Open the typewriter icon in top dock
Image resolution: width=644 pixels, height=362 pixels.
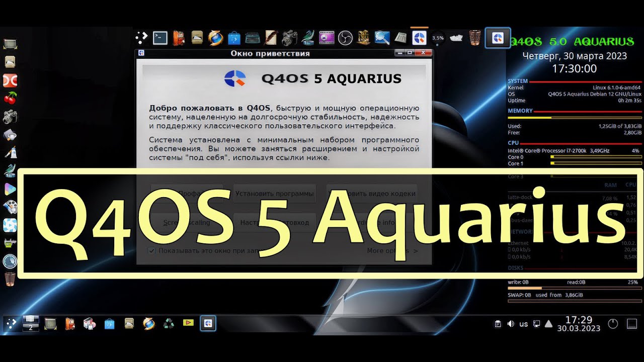[x=253, y=38]
